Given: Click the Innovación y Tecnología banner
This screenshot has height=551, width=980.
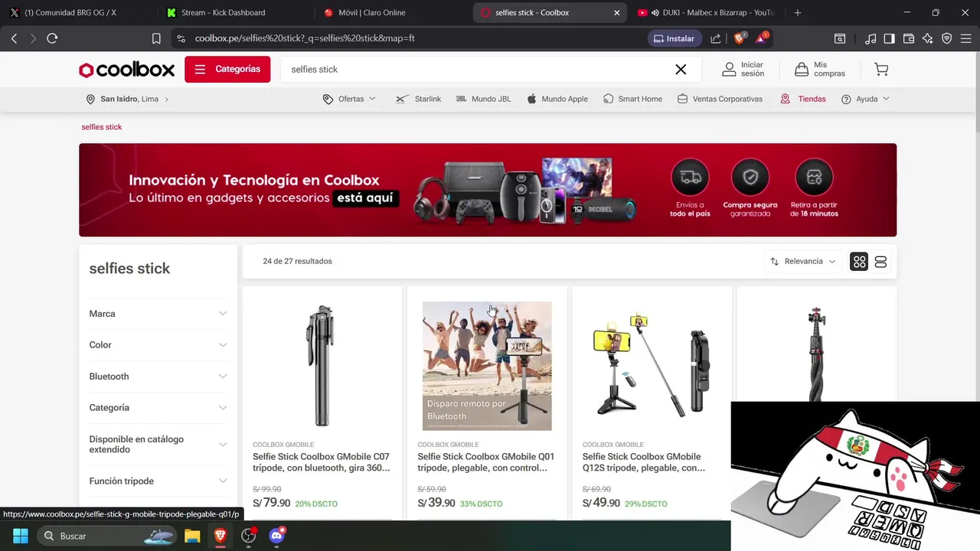Looking at the screenshot, I should 488,190.
